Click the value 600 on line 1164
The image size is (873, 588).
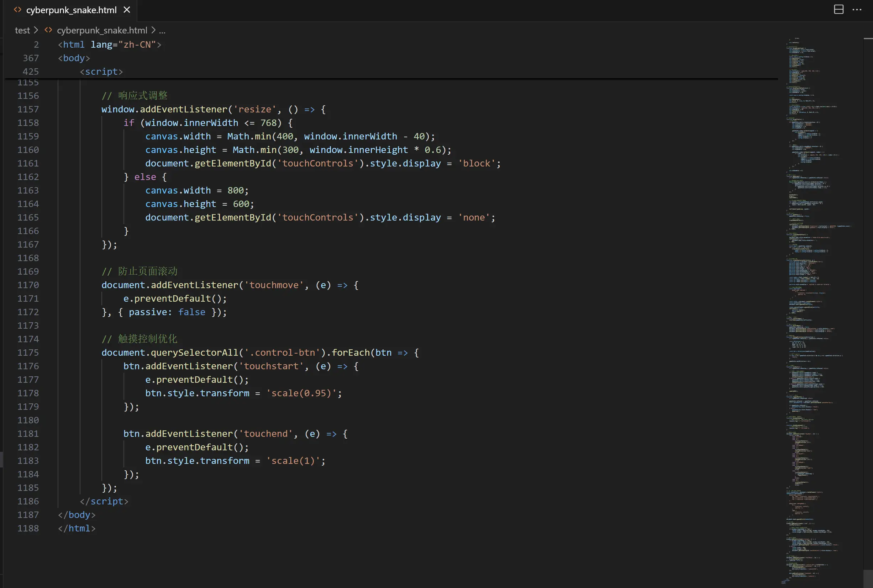tap(241, 204)
